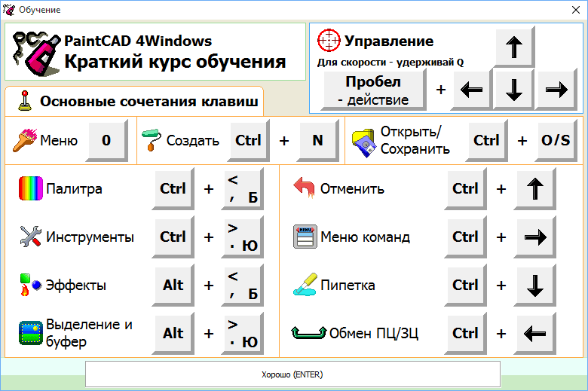Screen dimensions: 588x391
Task: Click the down arrow key in Управление
Action: [x=514, y=90]
